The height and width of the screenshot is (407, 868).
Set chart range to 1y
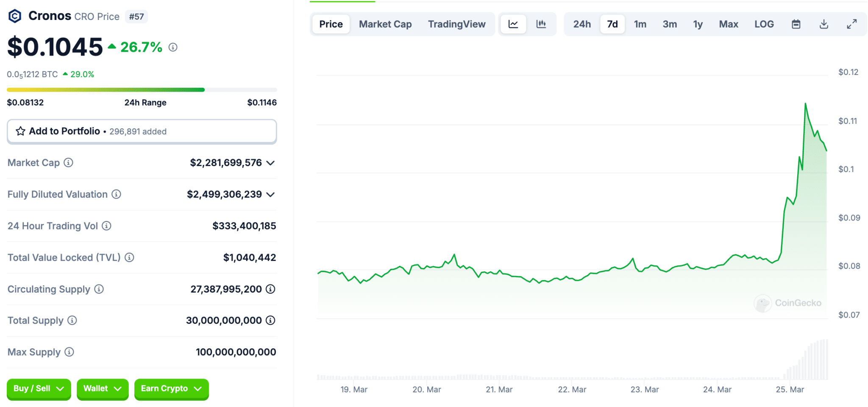698,24
